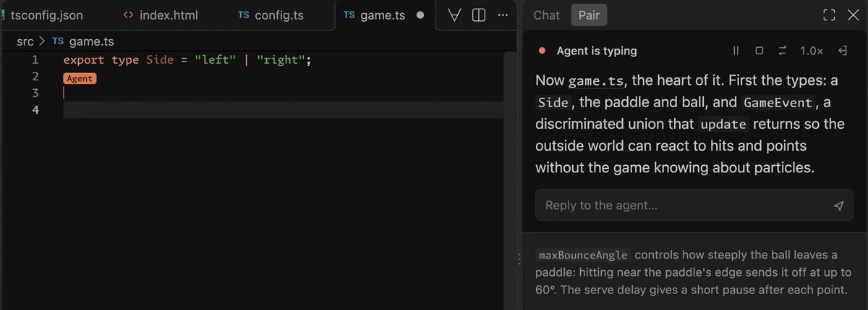Screen dimensions: 868x310
Task: Select the Pair tab
Action: pos(589,15)
